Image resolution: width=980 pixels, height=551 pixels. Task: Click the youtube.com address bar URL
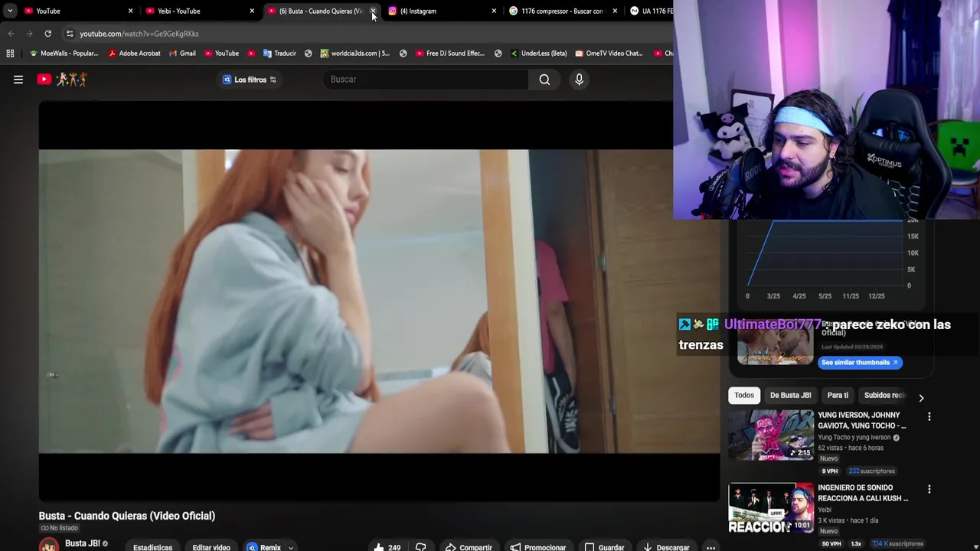click(x=139, y=34)
